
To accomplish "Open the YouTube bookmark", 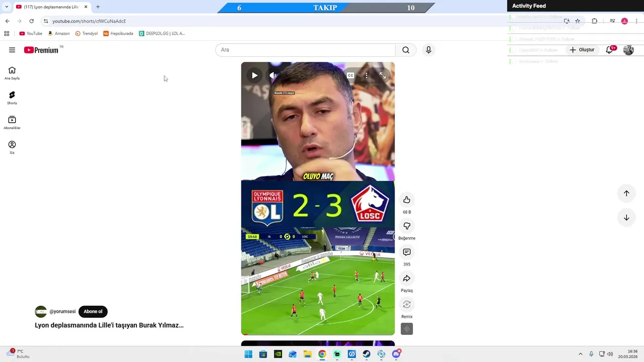I will coord(31,34).
